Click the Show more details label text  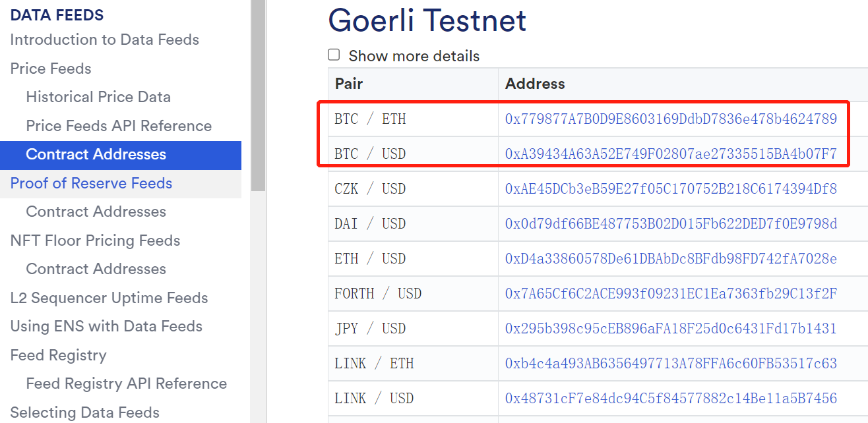[x=414, y=56]
